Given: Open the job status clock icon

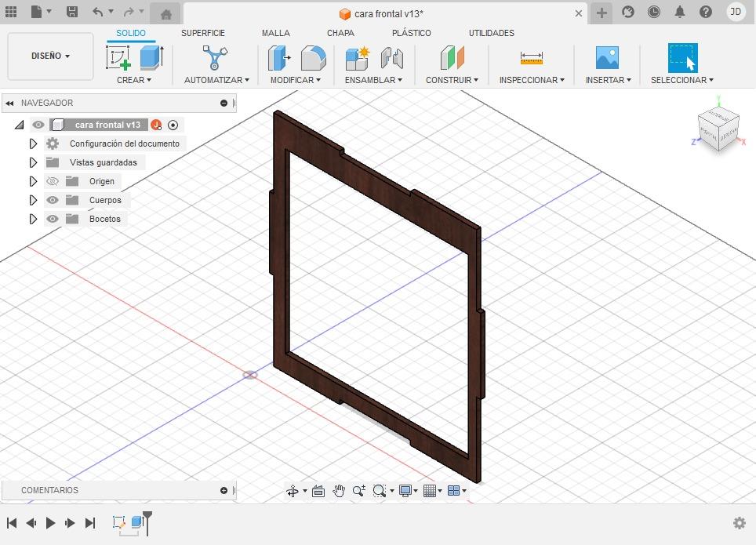Looking at the screenshot, I should [x=654, y=12].
